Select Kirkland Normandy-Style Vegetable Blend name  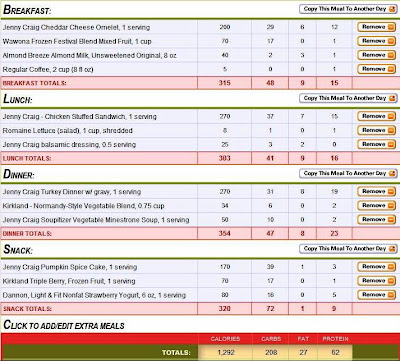coord(84,206)
